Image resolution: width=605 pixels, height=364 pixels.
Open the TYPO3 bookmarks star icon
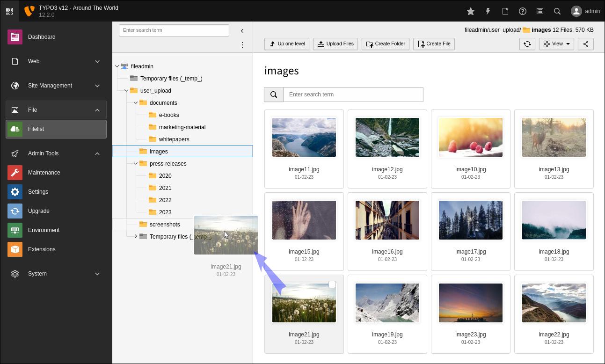(x=471, y=11)
